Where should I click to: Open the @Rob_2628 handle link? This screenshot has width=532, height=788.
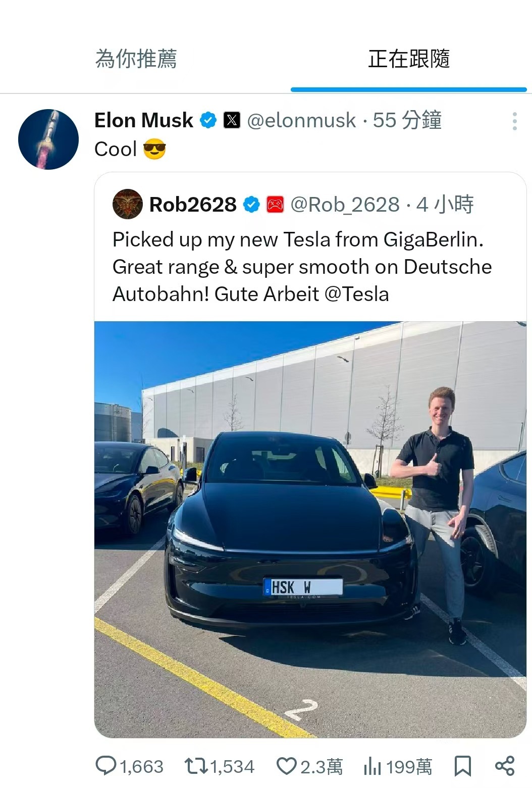(345, 205)
